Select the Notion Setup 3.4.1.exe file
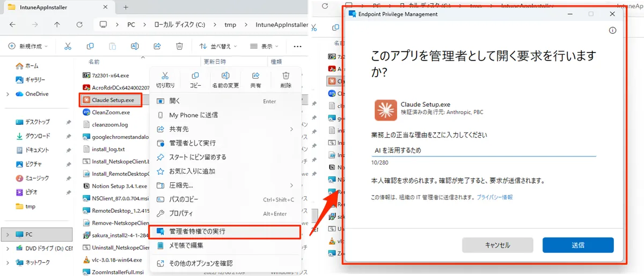 (115, 186)
